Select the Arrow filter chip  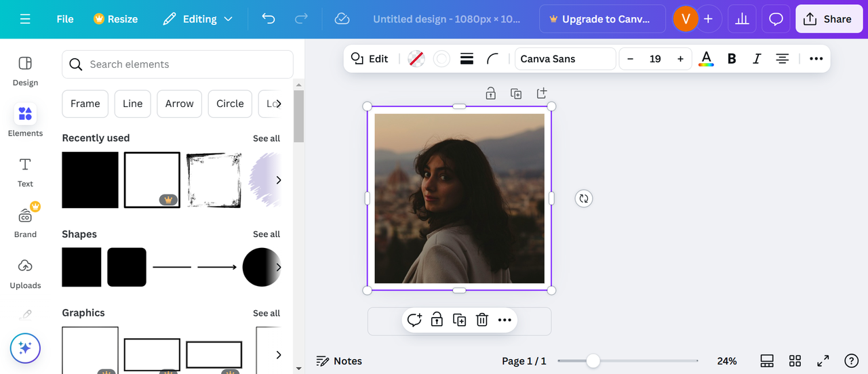(x=179, y=104)
